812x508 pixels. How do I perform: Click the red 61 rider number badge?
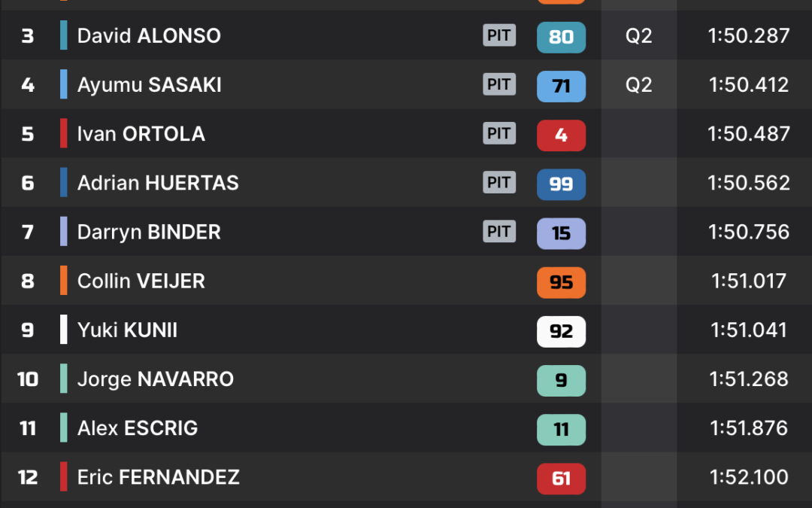[562, 479]
